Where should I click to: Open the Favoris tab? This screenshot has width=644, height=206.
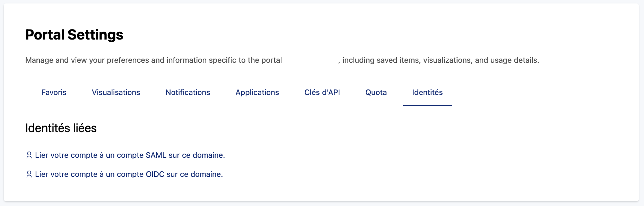tap(54, 93)
